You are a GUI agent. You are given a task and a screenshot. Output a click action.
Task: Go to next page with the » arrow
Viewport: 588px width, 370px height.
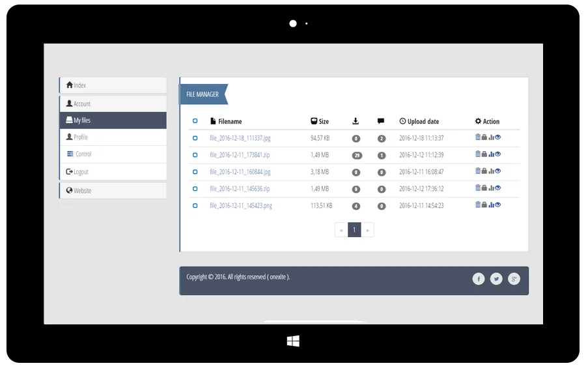click(x=368, y=230)
